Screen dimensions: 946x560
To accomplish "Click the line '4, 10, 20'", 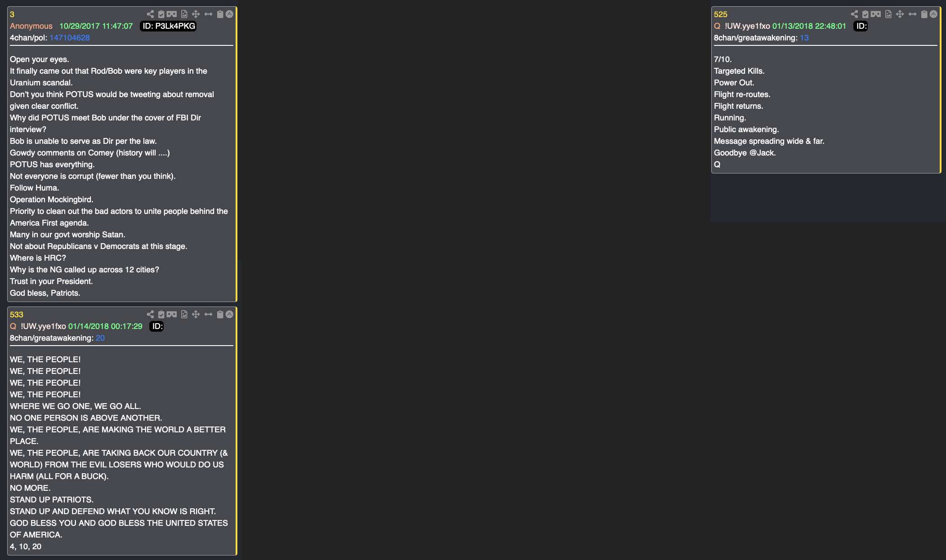I will [x=26, y=547].
